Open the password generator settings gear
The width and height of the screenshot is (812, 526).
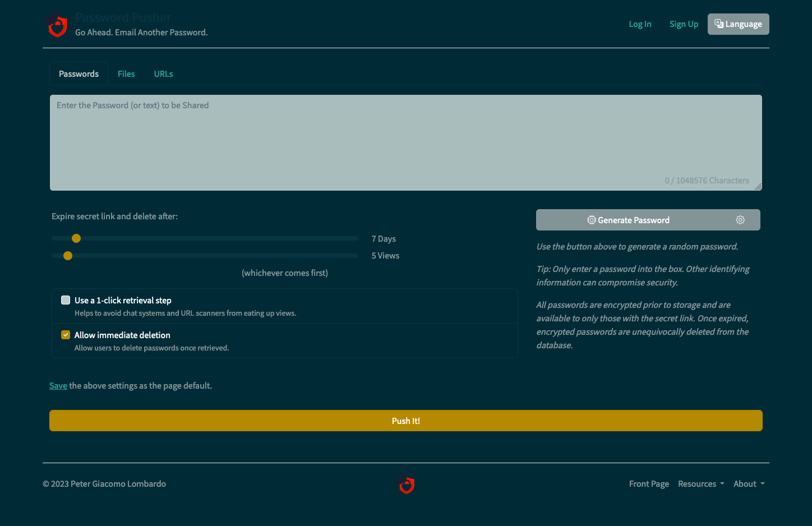[x=740, y=220]
